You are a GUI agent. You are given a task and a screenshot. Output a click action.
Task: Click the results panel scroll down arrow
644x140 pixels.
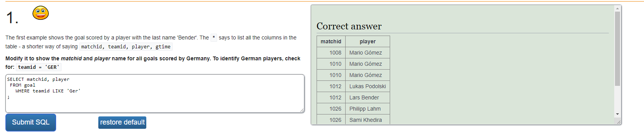tap(617, 114)
